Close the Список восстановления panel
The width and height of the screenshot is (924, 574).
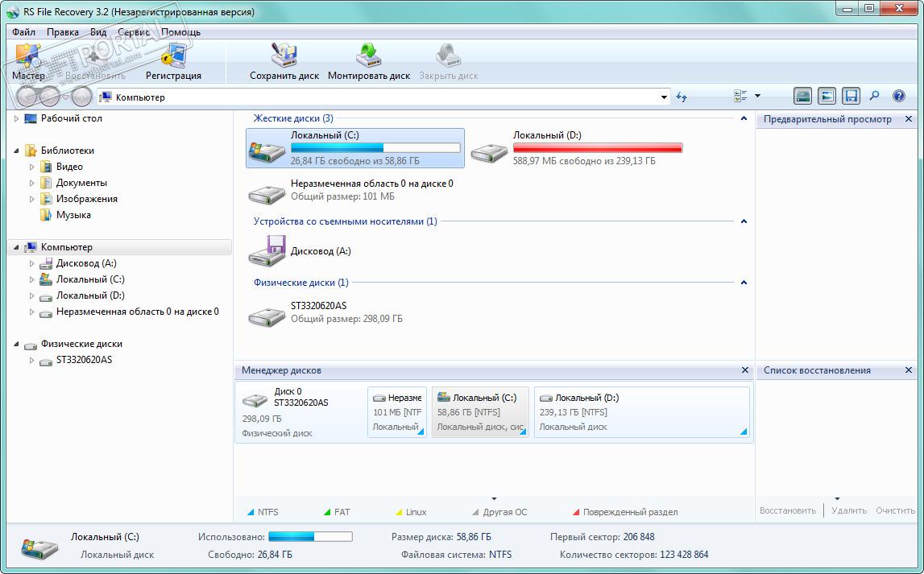908,370
